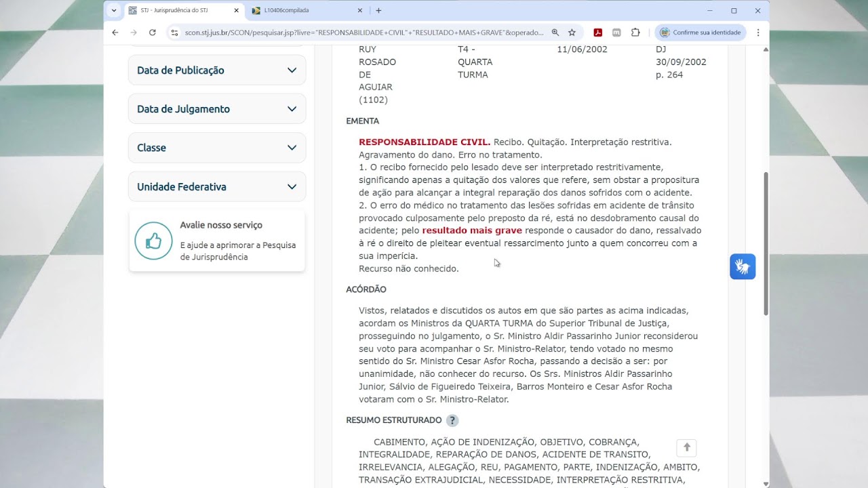
Task: Minimize the Chrome window
Action: [x=710, y=10]
